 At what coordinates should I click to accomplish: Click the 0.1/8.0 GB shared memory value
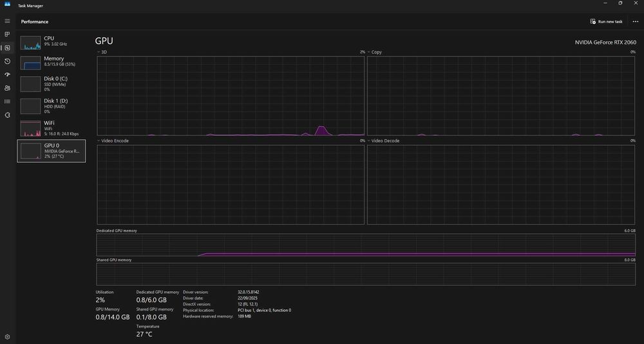pyautogui.click(x=151, y=318)
